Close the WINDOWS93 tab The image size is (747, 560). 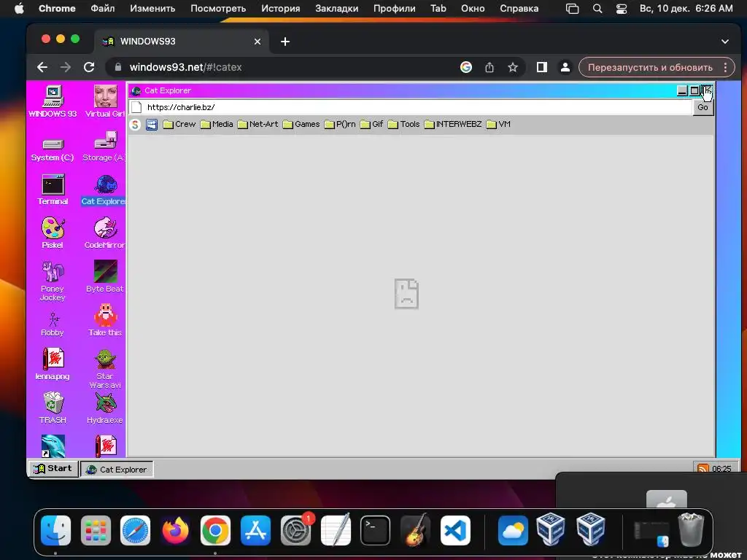click(x=258, y=42)
